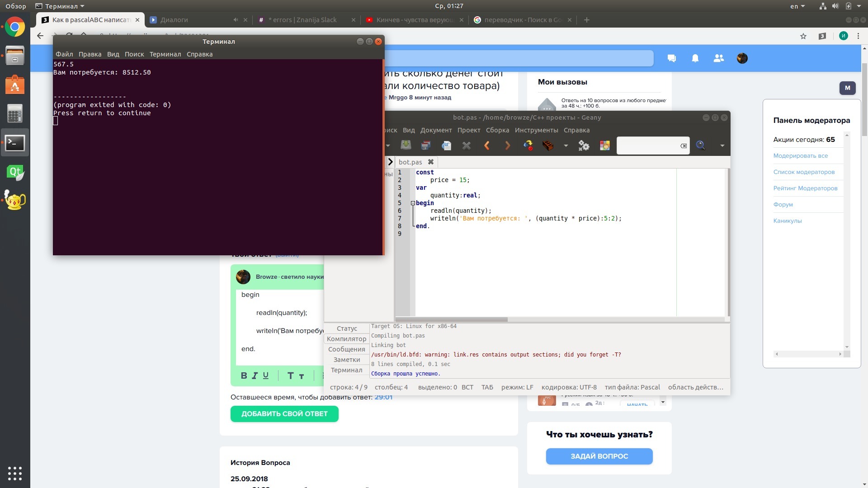Open keyboard layout 'en' dropdown in top bar
Screen dimensions: 868x488
(x=797, y=6)
